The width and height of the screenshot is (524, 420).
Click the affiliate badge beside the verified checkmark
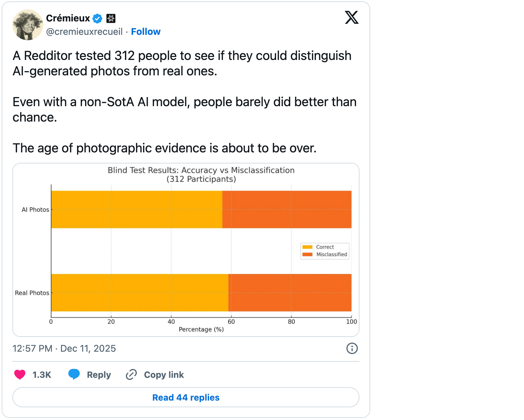click(x=111, y=18)
